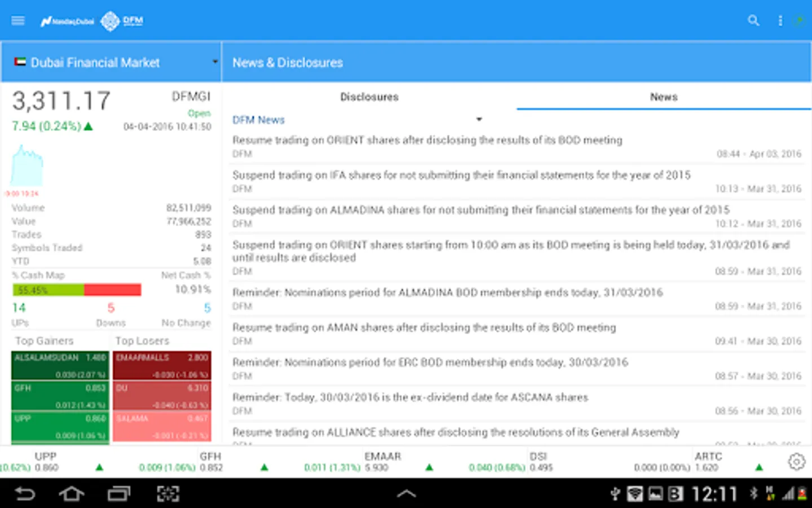Select DU top loser tile
Screen dimensions: 812x508
tap(162, 396)
